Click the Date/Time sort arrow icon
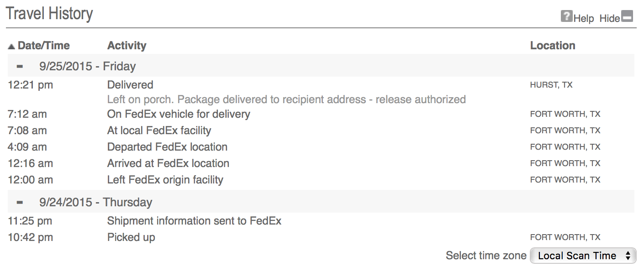Viewport: 644px width, 272px height. [11, 46]
